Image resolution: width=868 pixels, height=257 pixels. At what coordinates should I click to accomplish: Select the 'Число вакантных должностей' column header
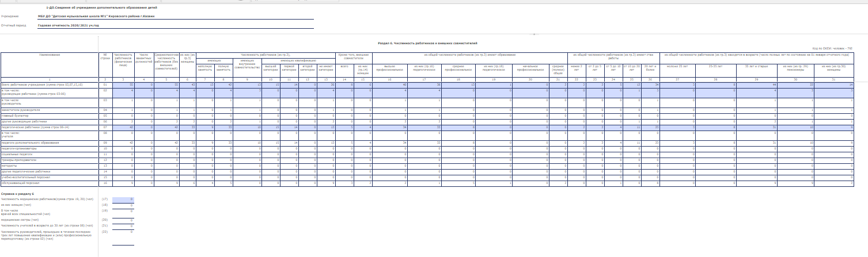point(143,57)
